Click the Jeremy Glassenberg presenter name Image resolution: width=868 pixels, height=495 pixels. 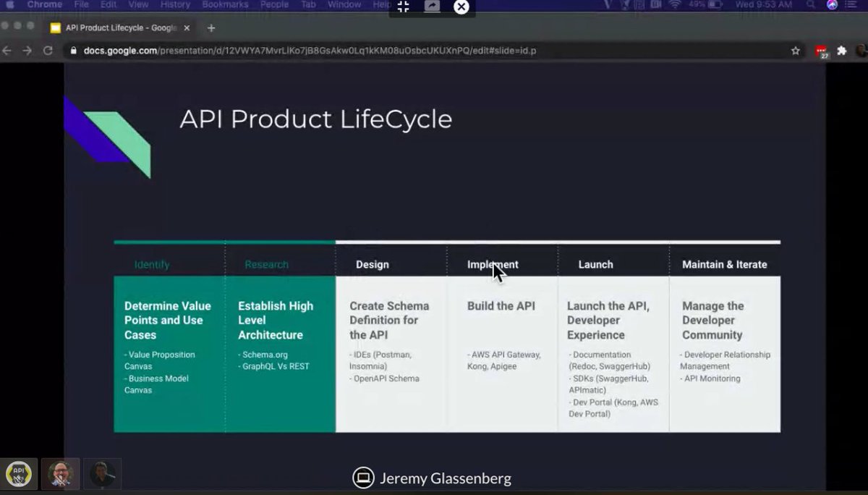click(x=446, y=478)
